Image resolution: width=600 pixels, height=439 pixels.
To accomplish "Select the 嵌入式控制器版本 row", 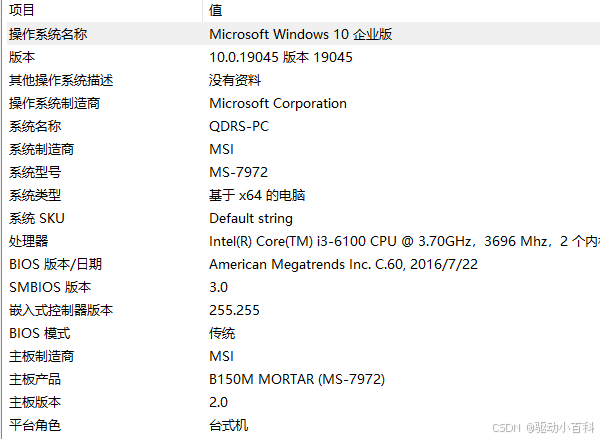I will click(303, 310).
